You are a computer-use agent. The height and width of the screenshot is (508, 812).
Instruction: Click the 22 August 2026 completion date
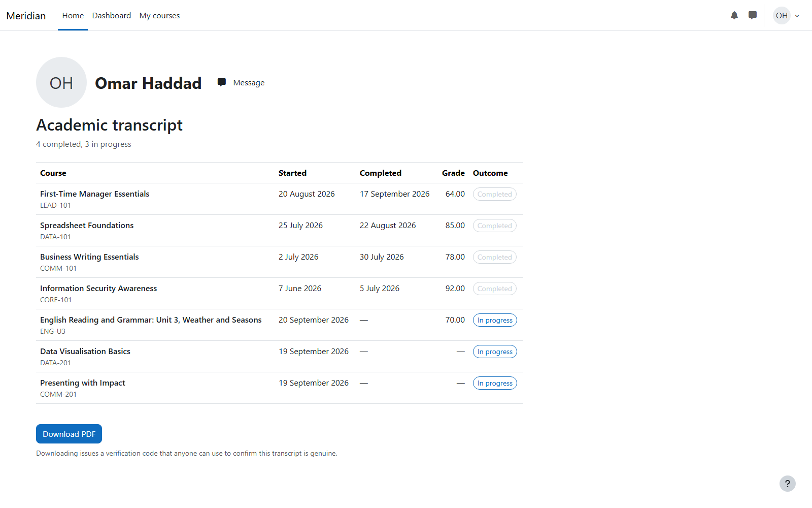point(388,226)
